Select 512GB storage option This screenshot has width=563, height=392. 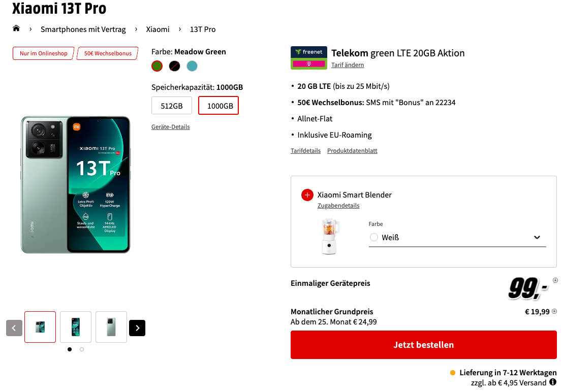(x=172, y=106)
